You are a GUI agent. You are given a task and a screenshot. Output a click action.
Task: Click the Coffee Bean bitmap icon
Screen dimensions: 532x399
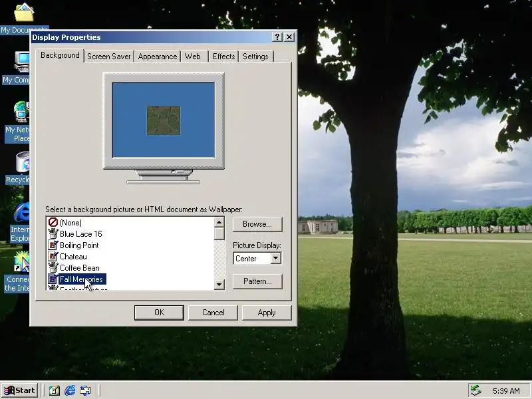coord(53,268)
